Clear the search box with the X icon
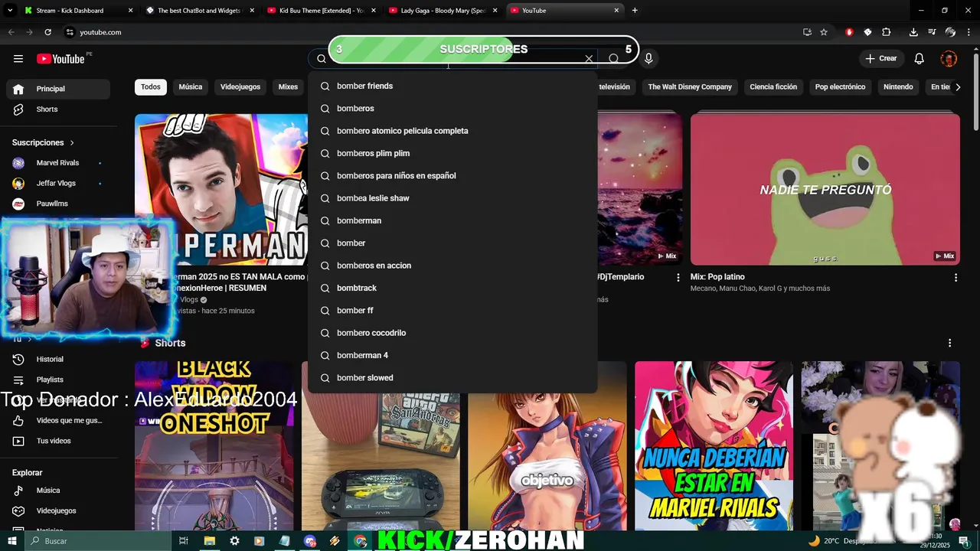This screenshot has width=980, height=551. [x=589, y=59]
